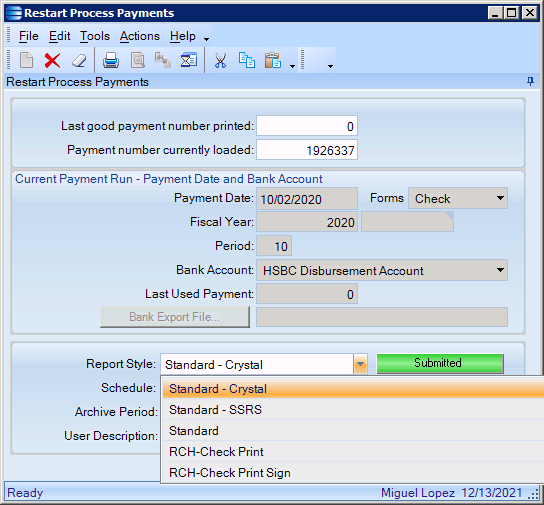Expand the Bank Account dropdown
This screenshot has height=505, width=544.
pyautogui.click(x=382, y=270)
